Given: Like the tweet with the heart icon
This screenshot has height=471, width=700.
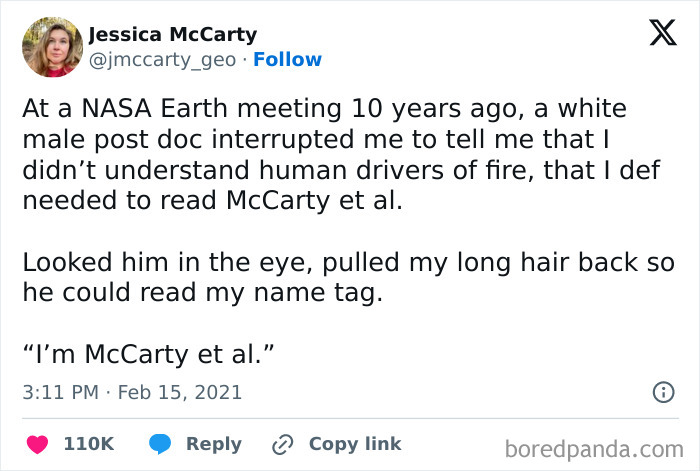Looking at the screenshot, I should pyautogui.click(x=39, y=444).
